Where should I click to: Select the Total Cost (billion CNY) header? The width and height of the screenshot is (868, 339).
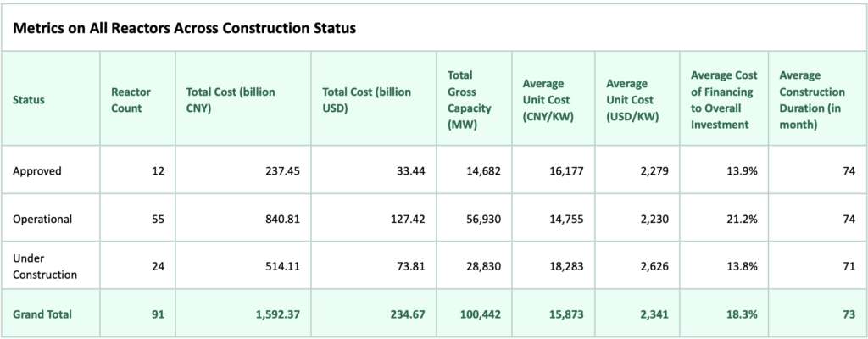tap(230, 100)
